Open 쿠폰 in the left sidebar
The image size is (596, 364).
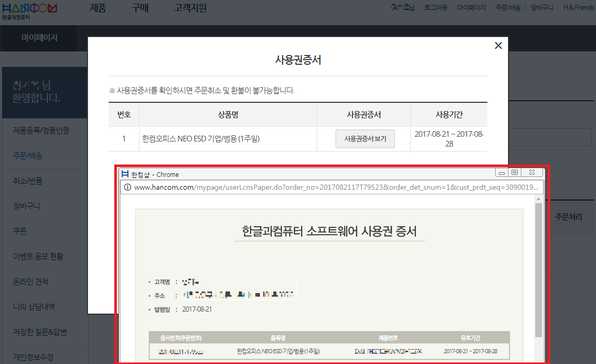click(x=20, y=231)
